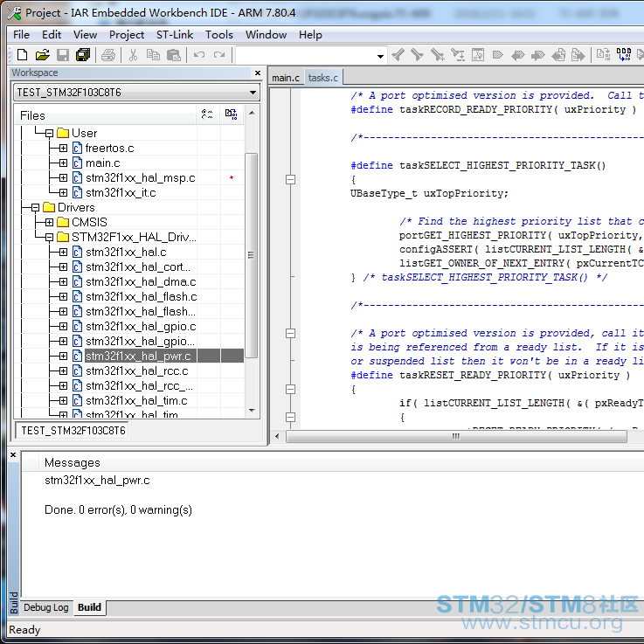Image resolution: width=644 pixels, height=644 pixels.
Task: Click the Cut scissors icon
Action: pos(133,55)
